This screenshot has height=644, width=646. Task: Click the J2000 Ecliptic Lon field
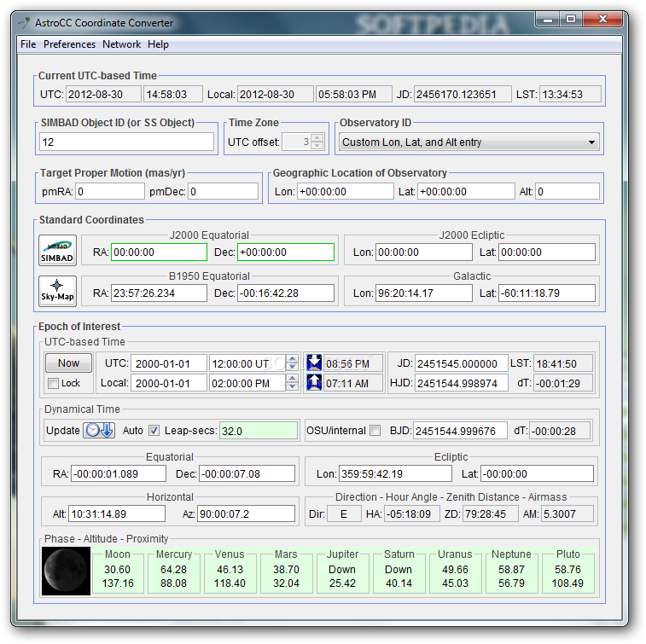(424, 252)
